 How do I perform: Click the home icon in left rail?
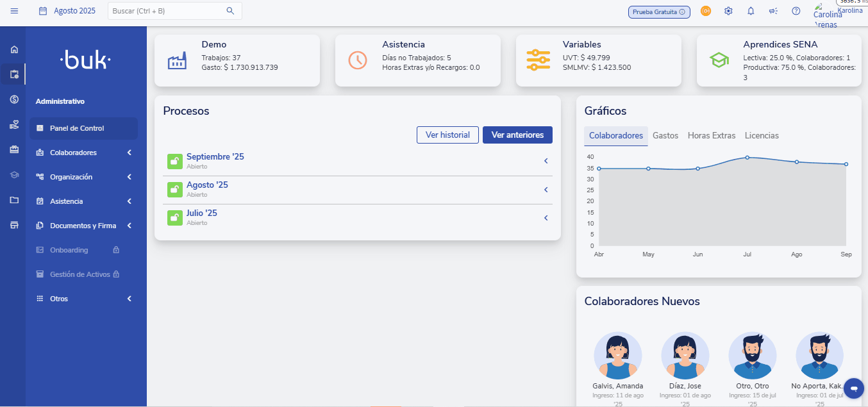[x=14, y=49]
